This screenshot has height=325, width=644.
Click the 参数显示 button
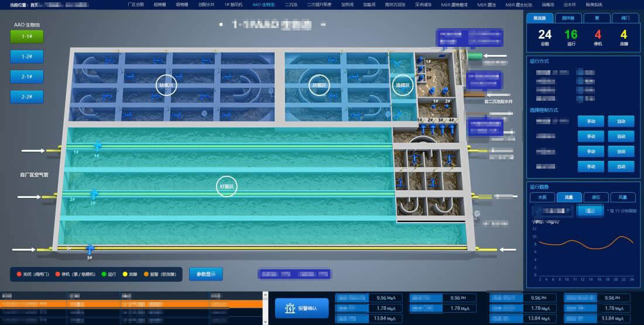click(x=205, y=274)
